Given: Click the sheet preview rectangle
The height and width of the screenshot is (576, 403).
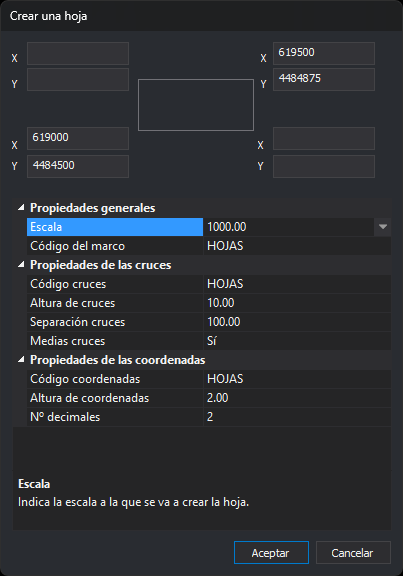Looking at the screenshot, I should click(x=196, y=105).
